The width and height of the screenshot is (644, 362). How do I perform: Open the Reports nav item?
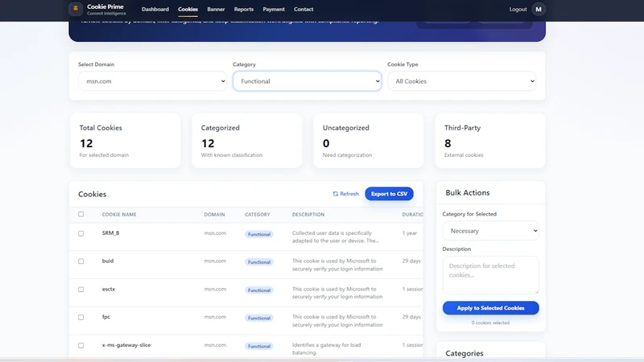(x=244, y=9)
